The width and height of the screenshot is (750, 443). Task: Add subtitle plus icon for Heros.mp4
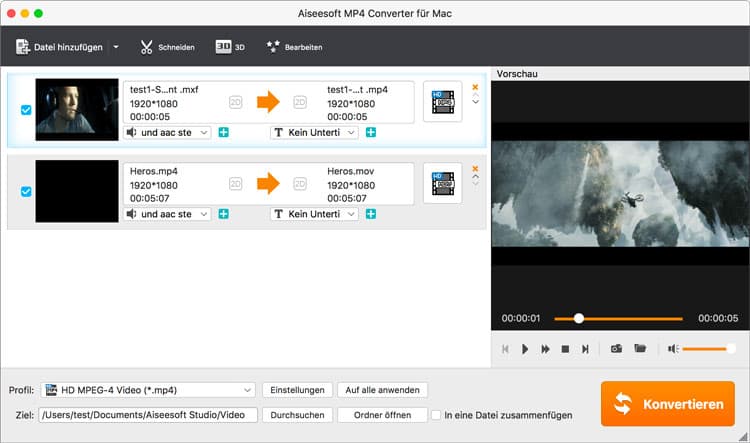point(370,214)
